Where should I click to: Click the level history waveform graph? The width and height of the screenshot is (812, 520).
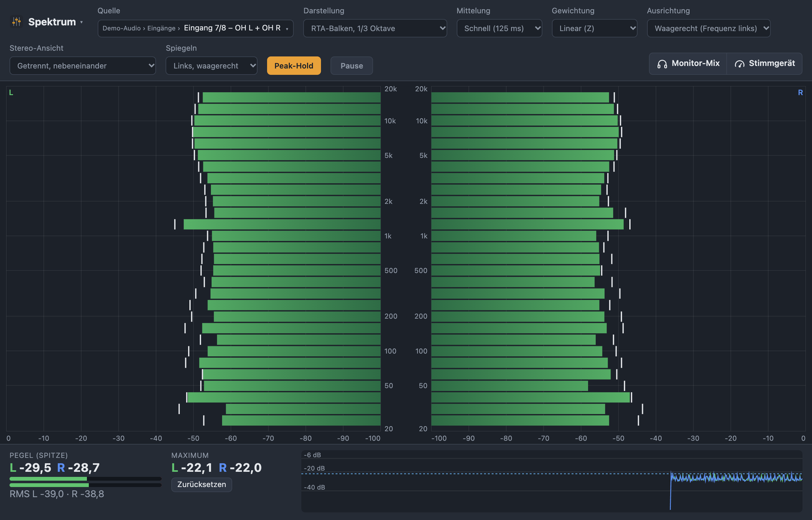pyautogui.click(x=552, y=481)
